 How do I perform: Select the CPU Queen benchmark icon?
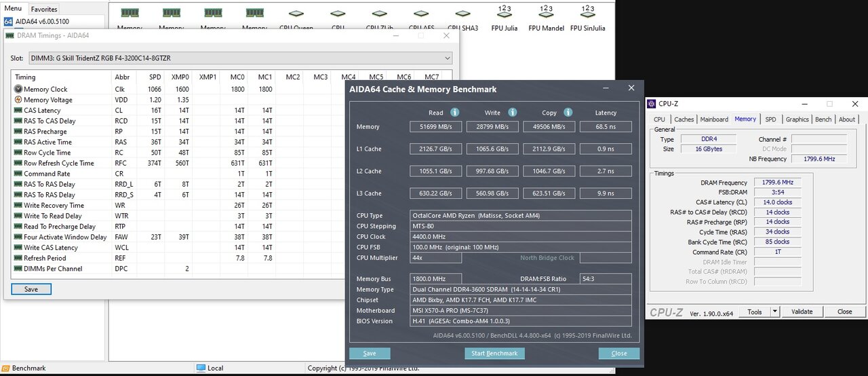pos(296,13)
